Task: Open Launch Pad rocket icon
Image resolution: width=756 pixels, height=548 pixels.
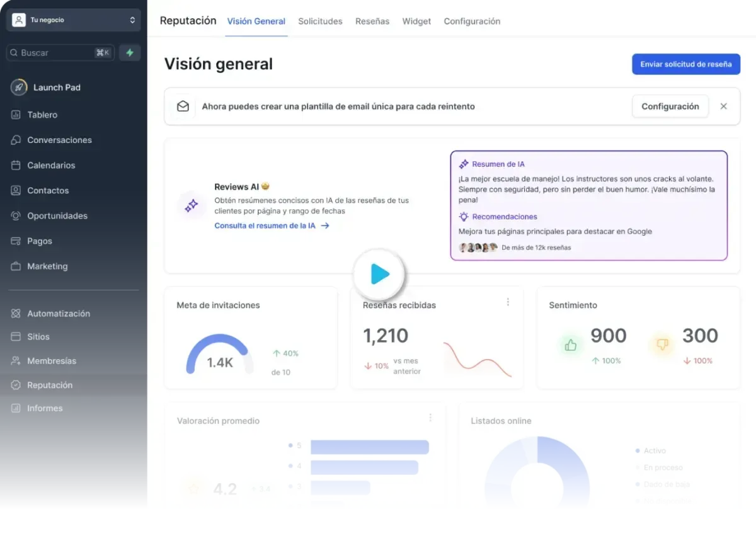Action: click(x=19, y=88)
